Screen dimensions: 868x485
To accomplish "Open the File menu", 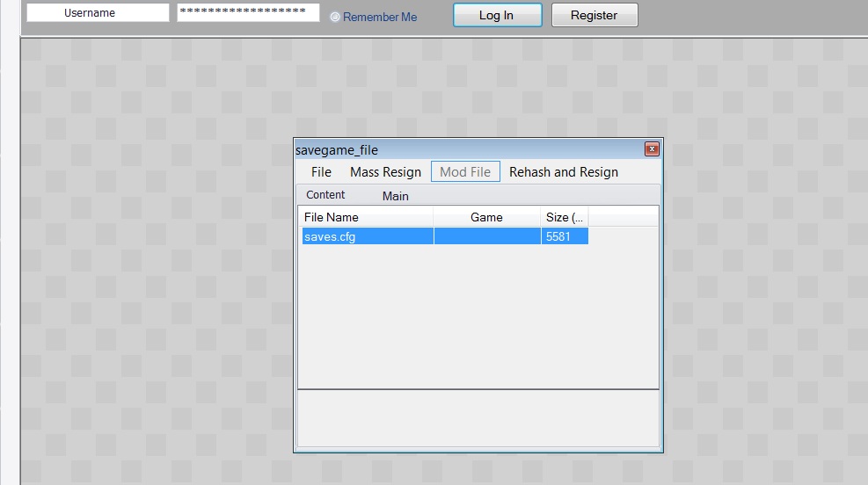I will pos(321,172).
